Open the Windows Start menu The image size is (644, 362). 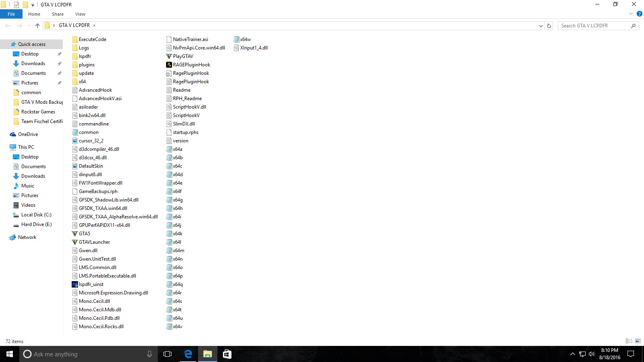pos(10,354)
